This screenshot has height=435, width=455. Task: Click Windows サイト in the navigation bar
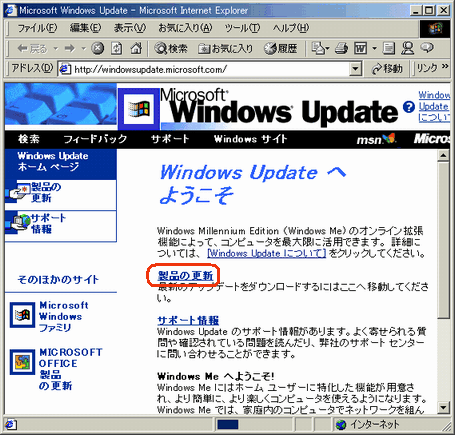click(250, 139)
